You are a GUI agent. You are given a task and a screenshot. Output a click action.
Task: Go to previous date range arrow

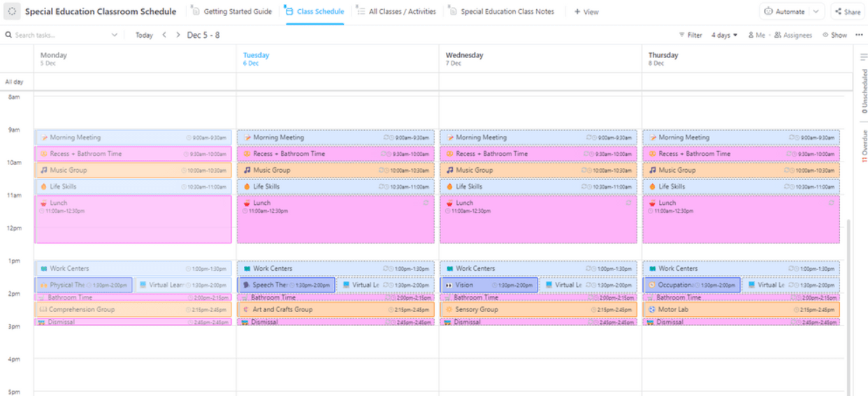click(x=164, y=35)
